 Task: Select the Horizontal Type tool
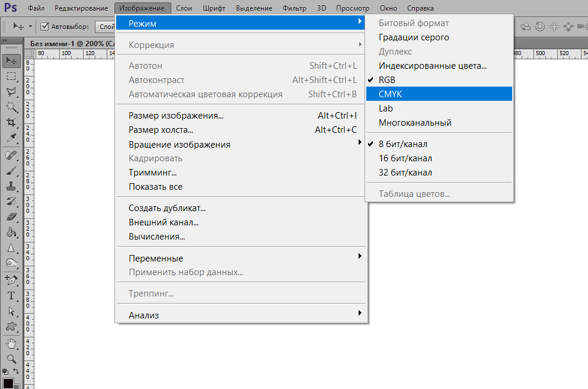point(11,296)
